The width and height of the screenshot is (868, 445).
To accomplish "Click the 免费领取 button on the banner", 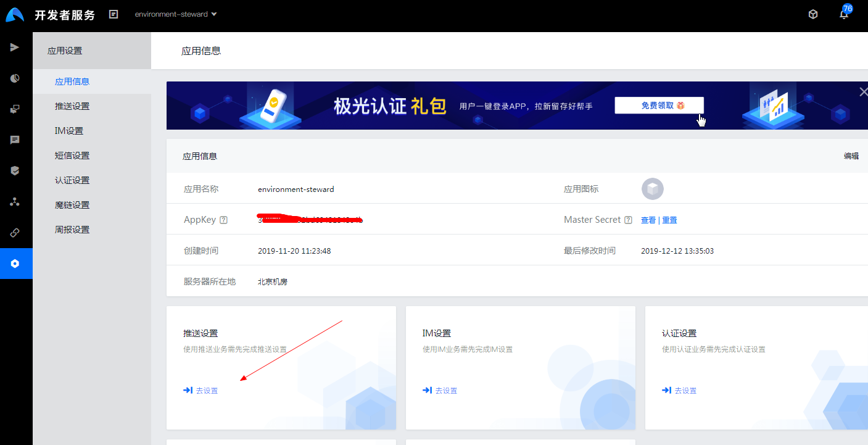I will tap(659, 106).
